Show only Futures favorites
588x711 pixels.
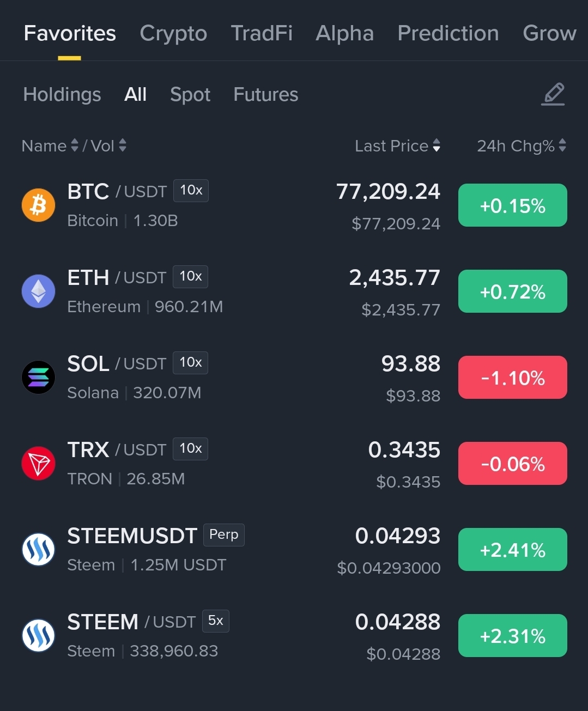pos(266,94)
